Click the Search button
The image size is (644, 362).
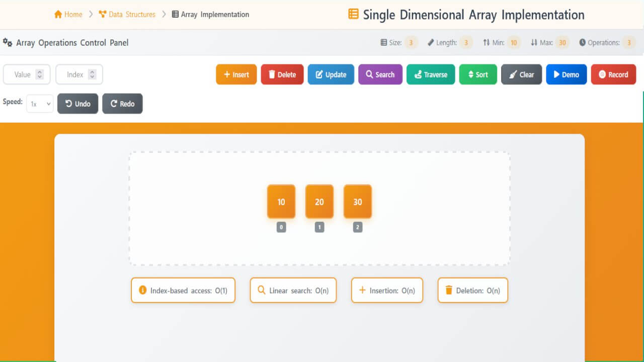[x=380, y=74]
